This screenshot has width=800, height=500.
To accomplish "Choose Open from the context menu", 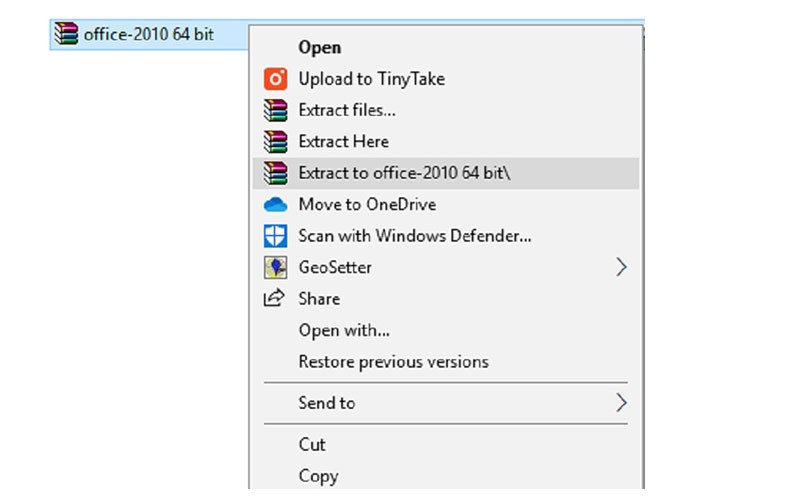I will 445,47.
